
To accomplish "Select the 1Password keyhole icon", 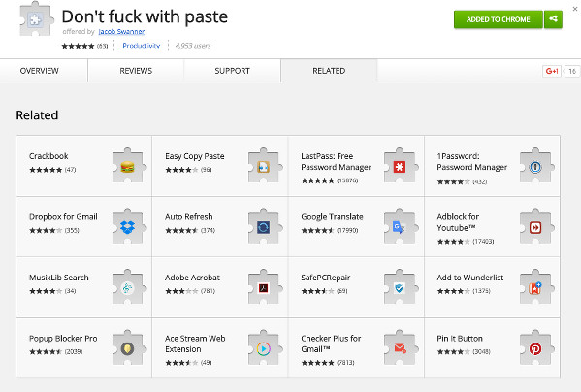I will coord(535,167).
